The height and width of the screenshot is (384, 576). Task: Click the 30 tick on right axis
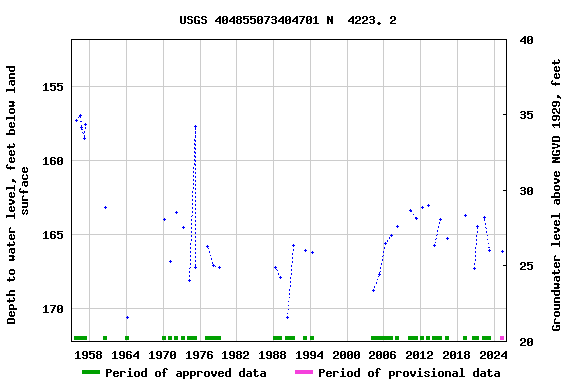point(526,191)
